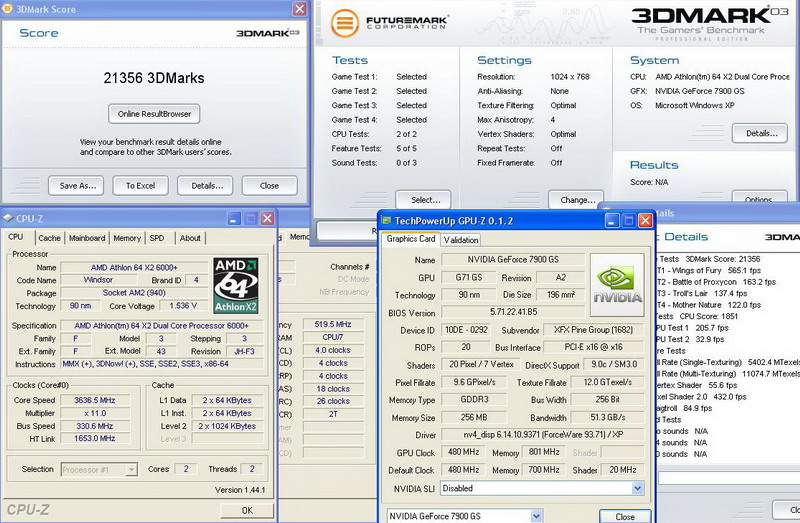Click the GPU-Z Memory clock value 801 MHz
Viewport: 800px width, 523px height.
[544, 452]
